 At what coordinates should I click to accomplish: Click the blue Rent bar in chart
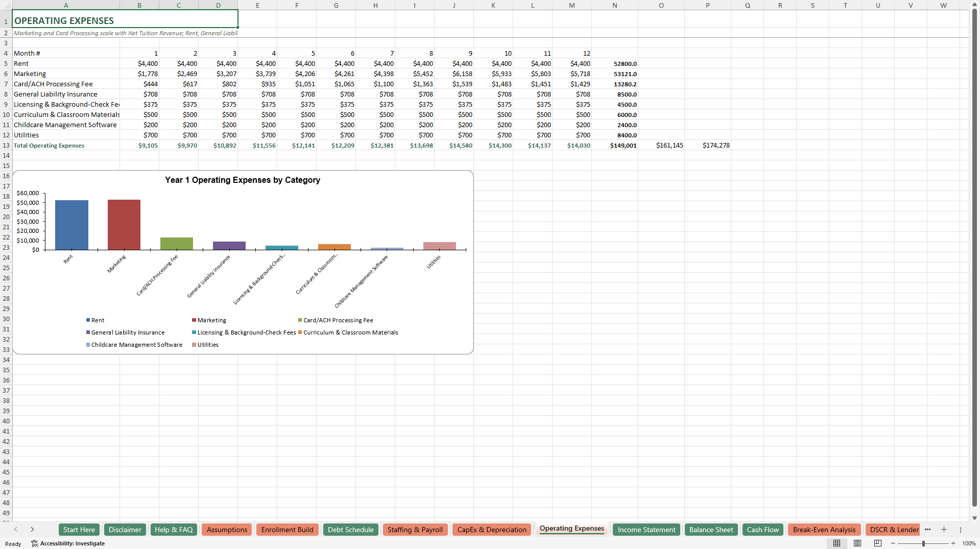coord(71,225)
